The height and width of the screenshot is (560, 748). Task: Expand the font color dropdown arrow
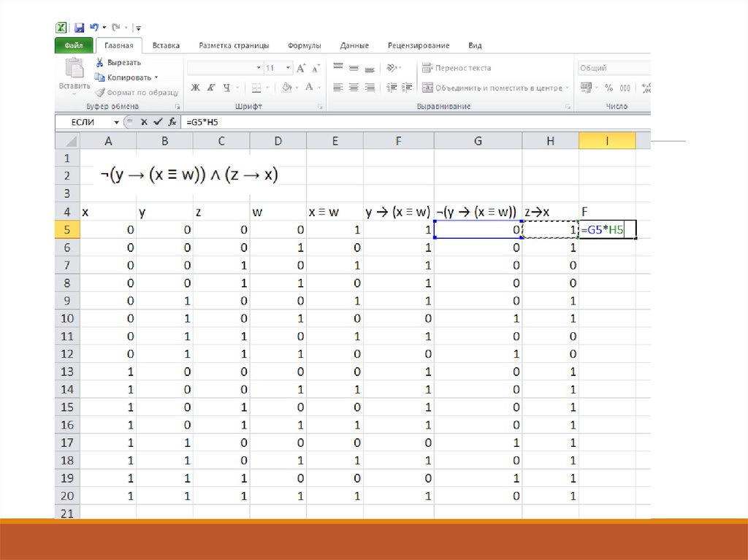pos(319,88)
